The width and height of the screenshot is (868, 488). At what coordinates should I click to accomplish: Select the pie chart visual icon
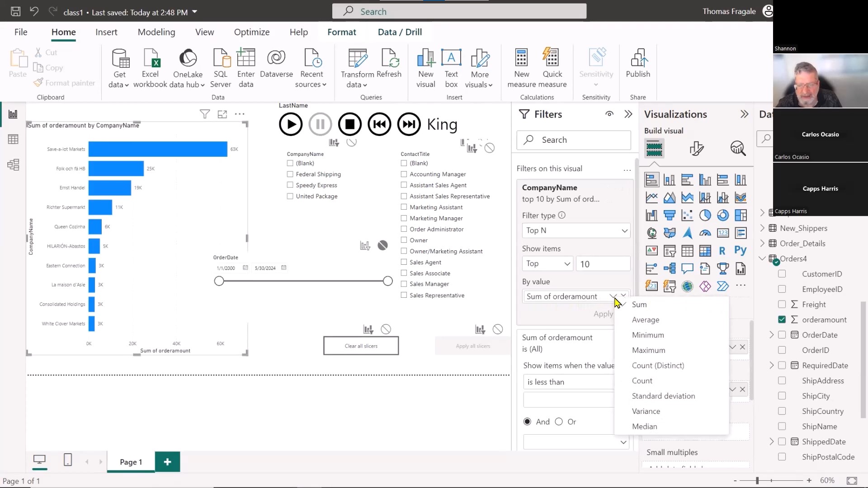pos(705,215)
